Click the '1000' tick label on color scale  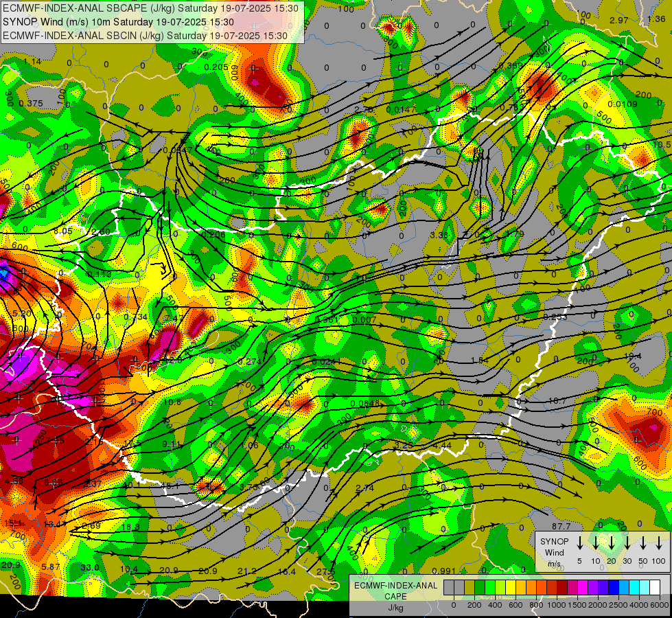[x=557, y=605]
